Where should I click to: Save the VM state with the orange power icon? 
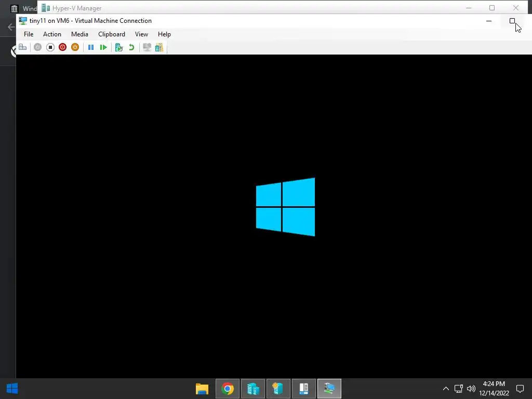[75, 47]
